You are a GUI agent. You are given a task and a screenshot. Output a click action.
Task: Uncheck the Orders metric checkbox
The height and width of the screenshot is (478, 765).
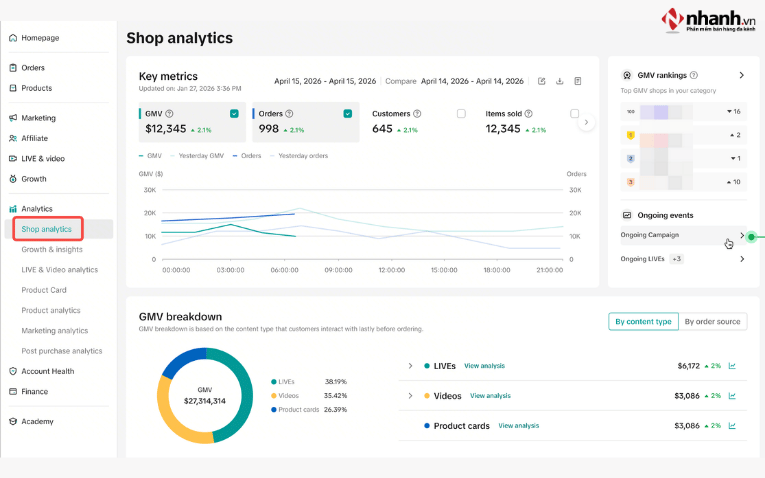click(x=348, y=114)
